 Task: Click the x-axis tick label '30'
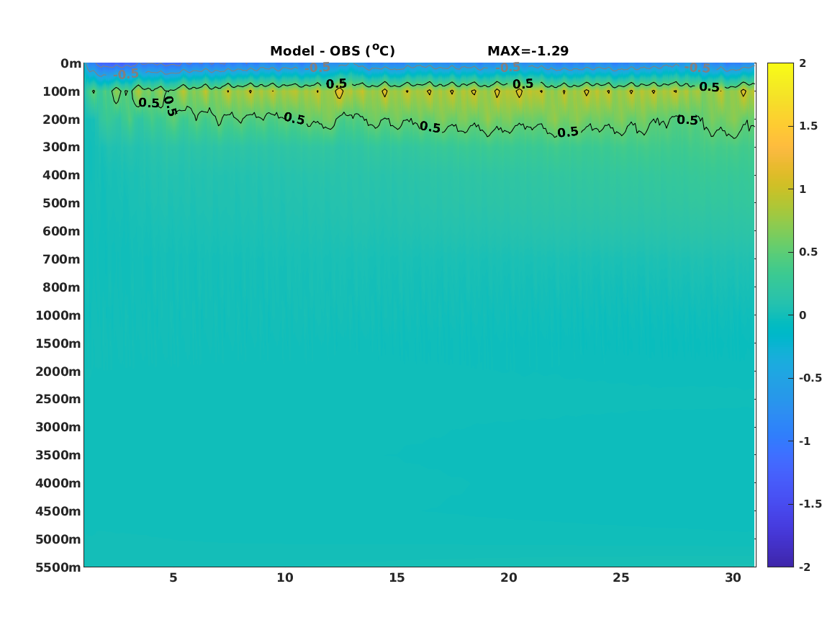(733, 577)
